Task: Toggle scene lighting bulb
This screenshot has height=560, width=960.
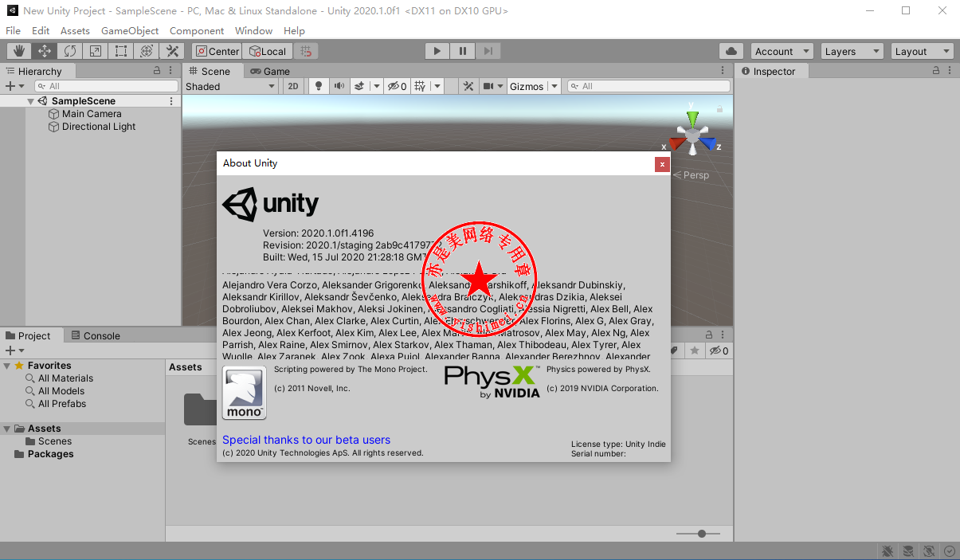Action: click(x=319, y=86)
